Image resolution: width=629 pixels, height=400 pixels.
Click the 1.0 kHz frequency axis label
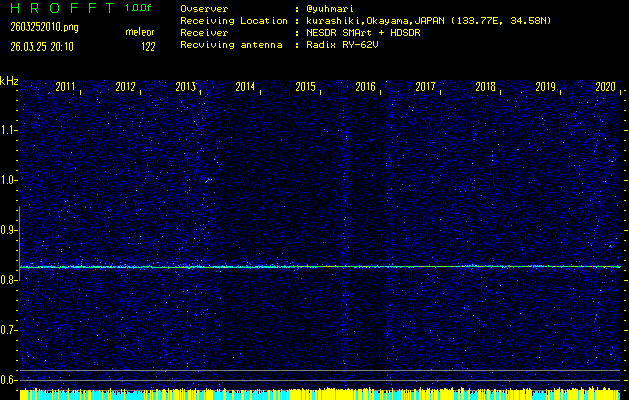pos(9,180)
